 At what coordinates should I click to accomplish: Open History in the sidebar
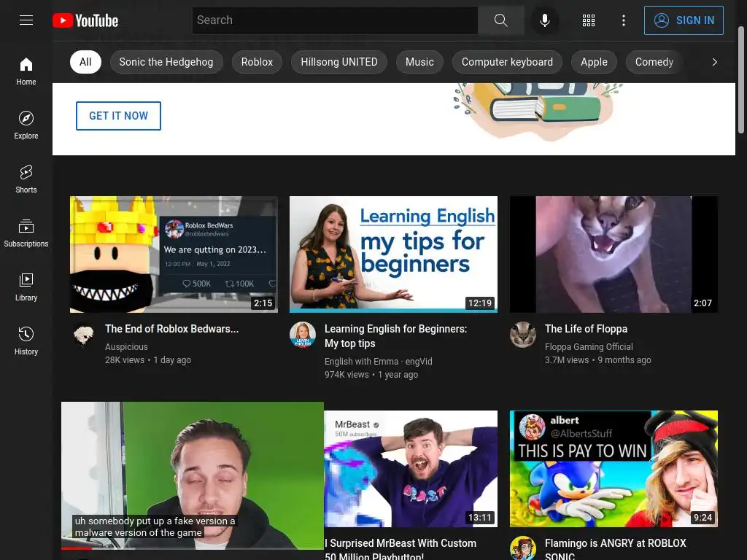pos(26,341)
